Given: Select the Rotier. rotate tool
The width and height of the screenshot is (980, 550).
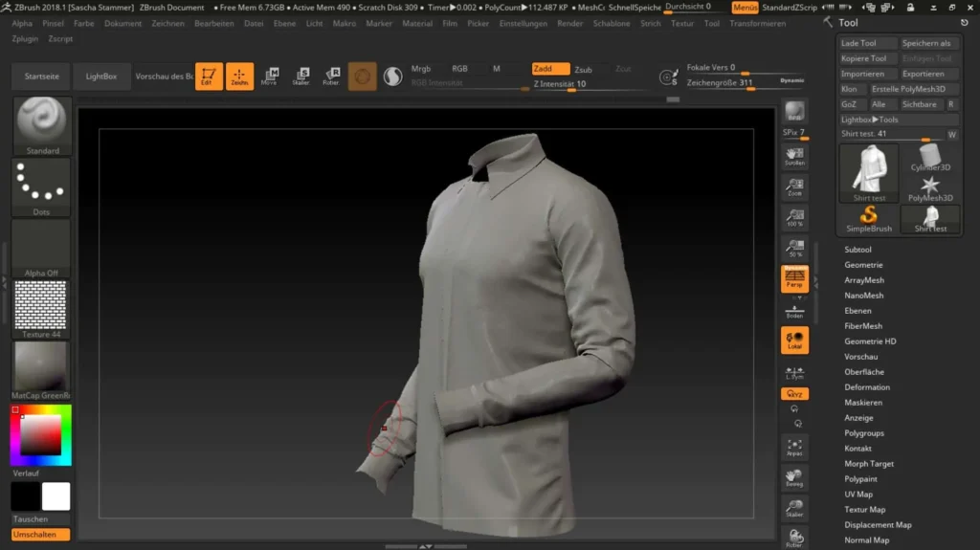Looking at the screenshot, I should 331,77.
